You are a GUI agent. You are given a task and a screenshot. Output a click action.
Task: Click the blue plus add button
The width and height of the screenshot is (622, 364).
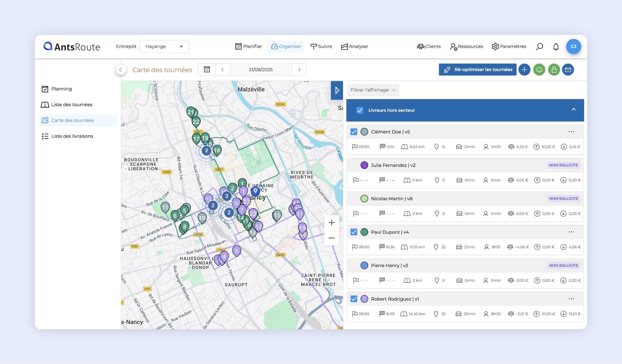point(524,70)
